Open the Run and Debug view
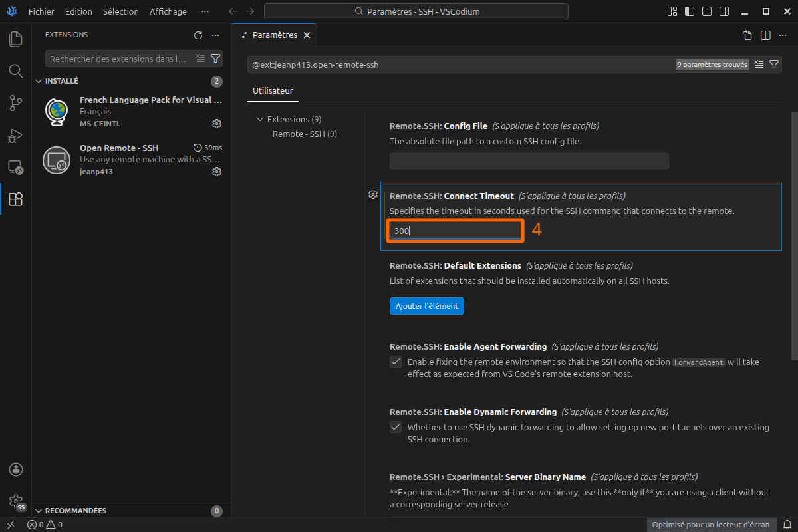 (15, 135)
